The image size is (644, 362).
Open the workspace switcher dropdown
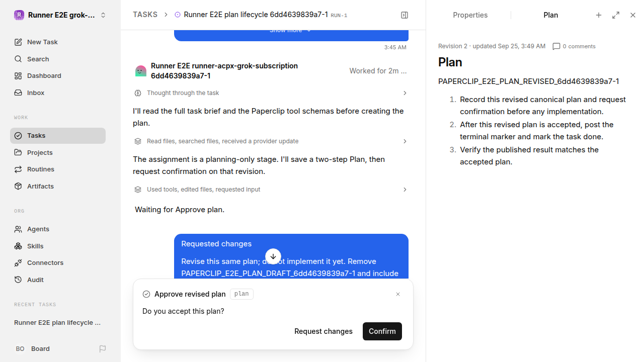click(x=103, y=15)
